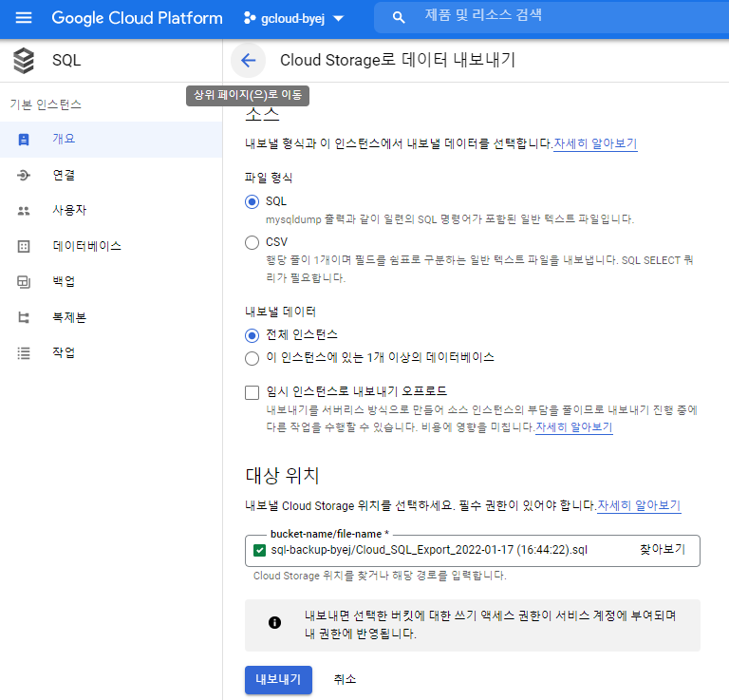The width and height of the screenshot is (729, 700).
Task: Choose 이 인스턴스에 있는 1개 이상의 데이터베이스 option
Action: [252, 358]
